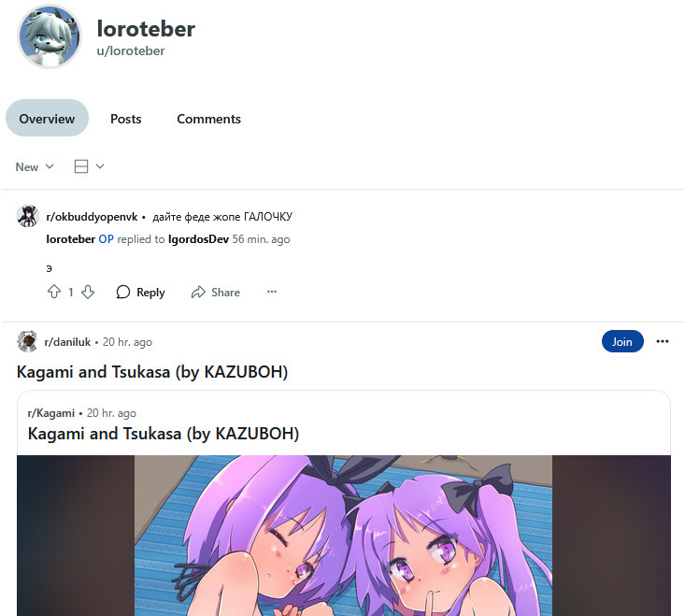Switch to the Posts tab
Viewport: 685px width, 616px height.
click(x=126, y=119)
